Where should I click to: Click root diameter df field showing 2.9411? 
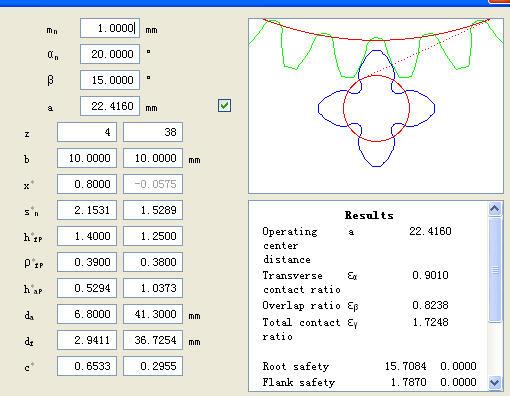pyautogui.click(x=87, y=340)
